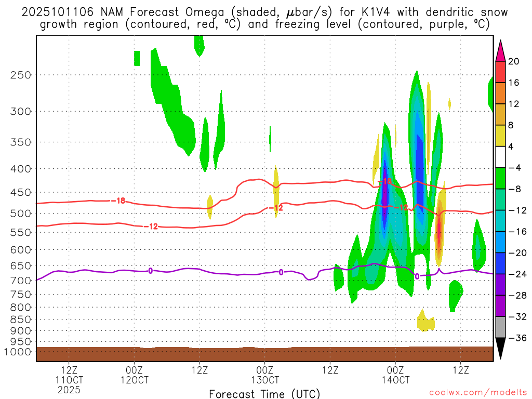The width and height of the screenshot is (532, 399).
Task: Click the red '-12' contour label after 00Z 12OCT
Action: click(x=151, y=227)
